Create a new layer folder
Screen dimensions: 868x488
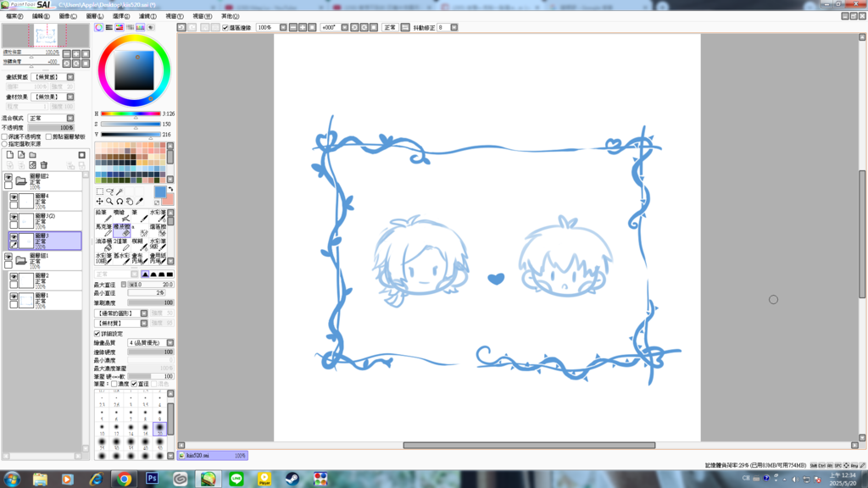(x=33, y=155)
